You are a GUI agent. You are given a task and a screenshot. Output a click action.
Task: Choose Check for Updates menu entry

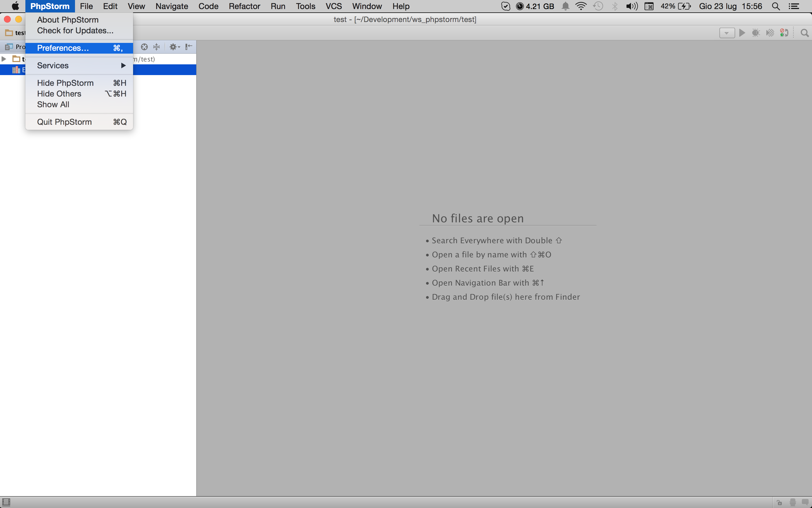tap(79, 30)
